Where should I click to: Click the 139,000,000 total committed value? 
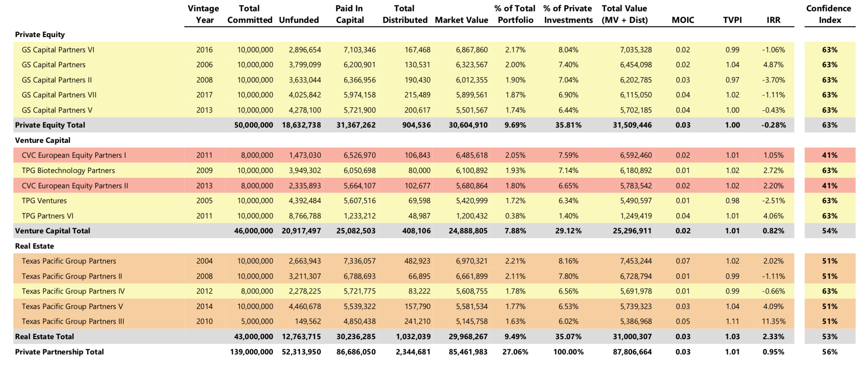(251, 352)
